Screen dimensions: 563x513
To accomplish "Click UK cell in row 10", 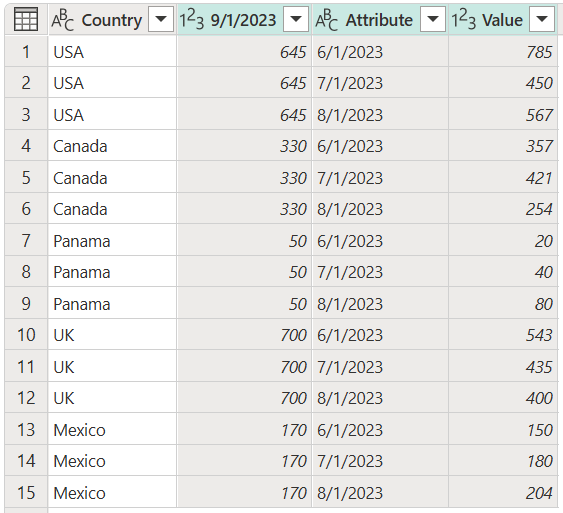I will coord(112,335).
